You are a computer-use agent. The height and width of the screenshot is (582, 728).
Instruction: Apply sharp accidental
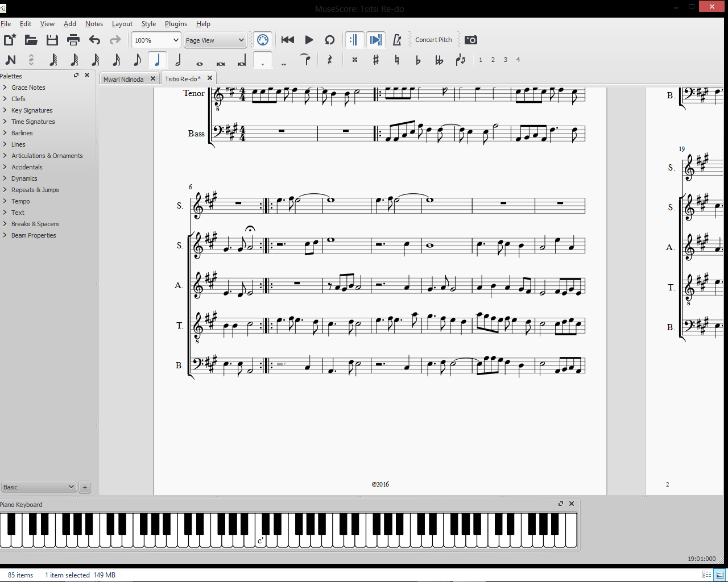click(376, 60)
